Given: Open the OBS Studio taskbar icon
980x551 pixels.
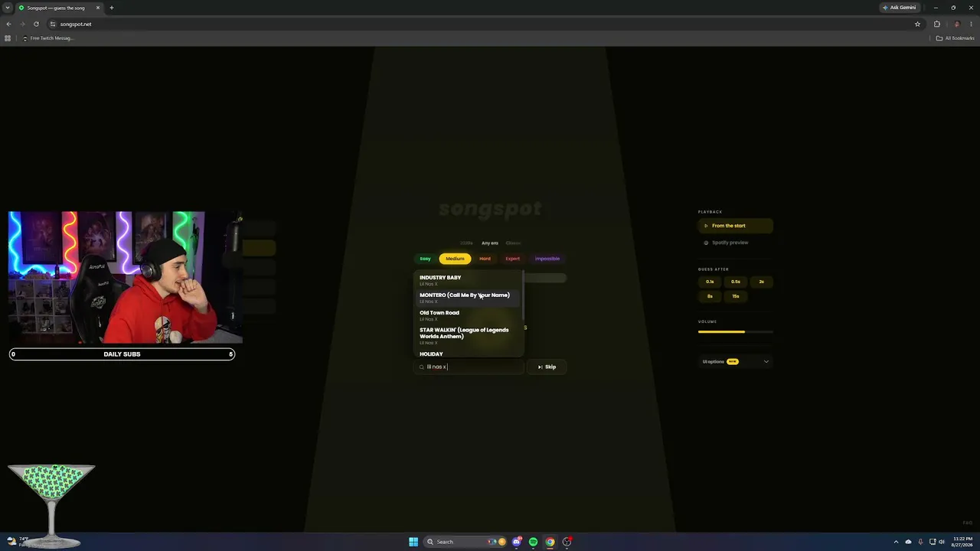Looking at the screenshot, I should point(567,542).
